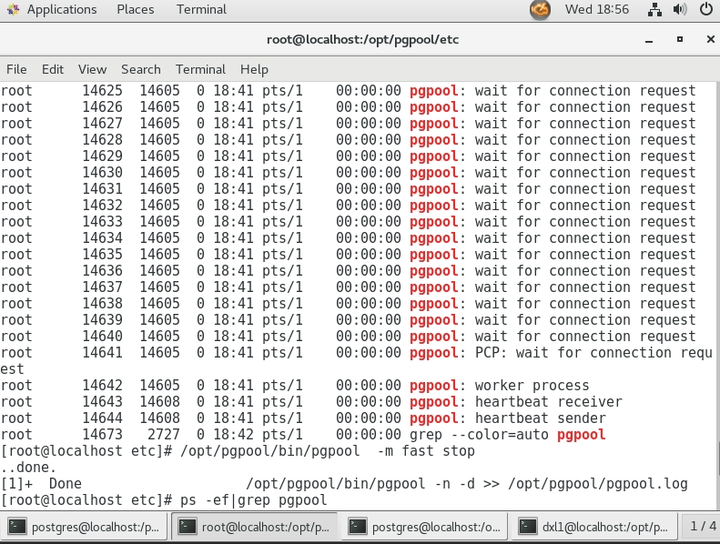The image size is (720, 544).
Task: Click the 'ps -ef|grep pgpool' command line
Action: [253, 500]
